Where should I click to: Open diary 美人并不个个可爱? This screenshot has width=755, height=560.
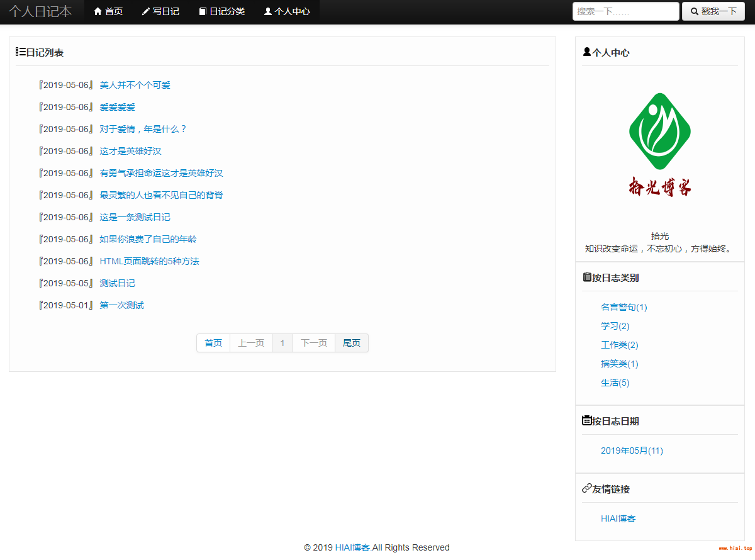(x=135, y=85)
